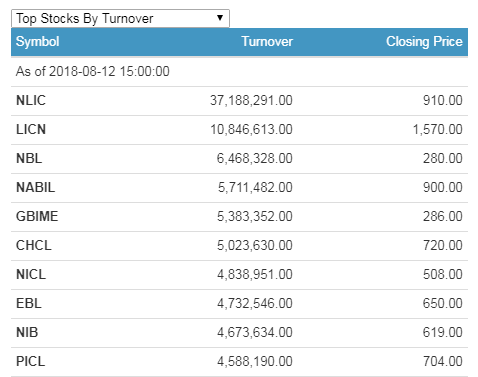Image resolution: width=478 pixels, height=377 pixels.
Task: Open the NABIL stock symbol
Action: [x=36, y=187]
